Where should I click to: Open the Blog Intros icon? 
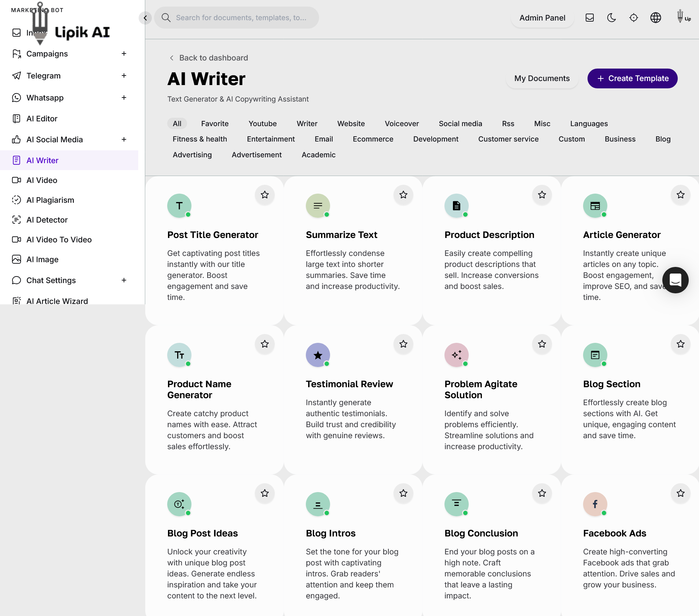(318, 504)
